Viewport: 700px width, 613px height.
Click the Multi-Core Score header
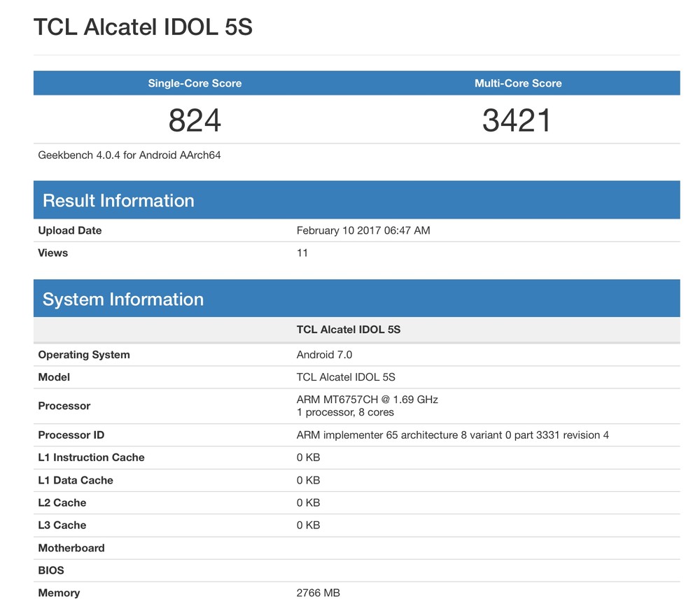(x=518, y=83)
